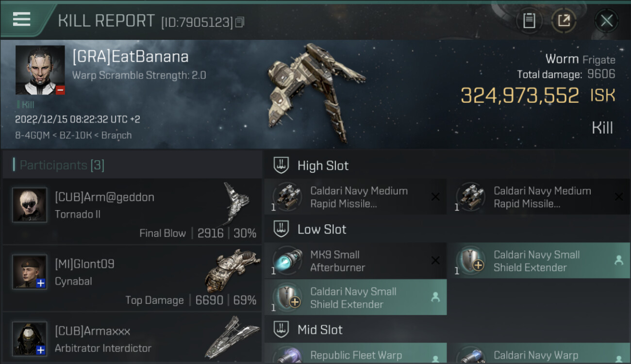Viewport: 631px width, 364px height.
Task: Open EatBanana's character portrait
Action: click(x=40, y=70)
